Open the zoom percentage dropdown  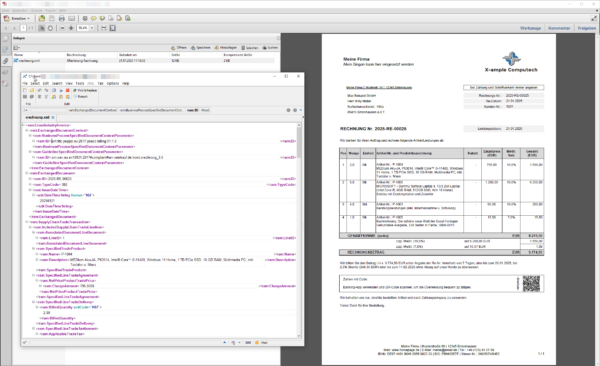92,28
